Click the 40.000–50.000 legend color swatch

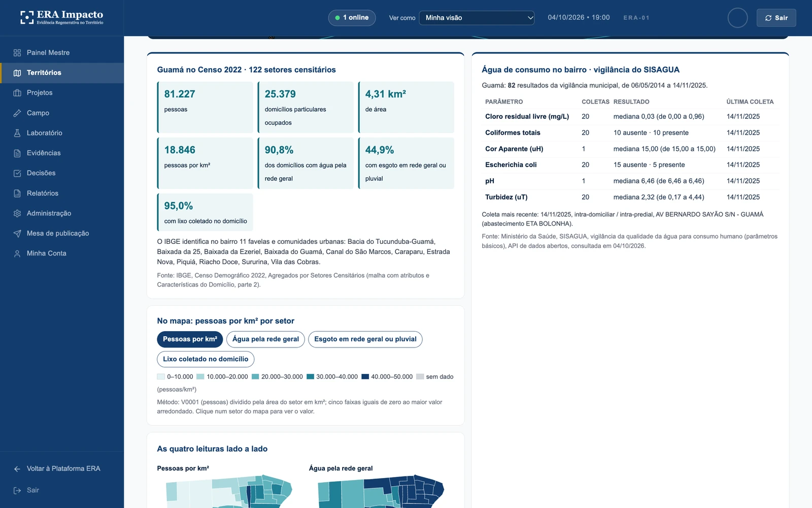(365, 377)
